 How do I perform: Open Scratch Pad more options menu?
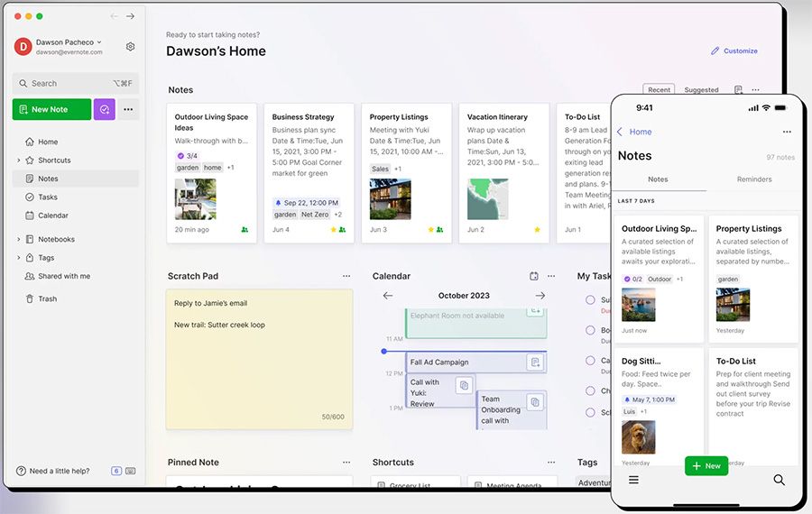[346, 276]
